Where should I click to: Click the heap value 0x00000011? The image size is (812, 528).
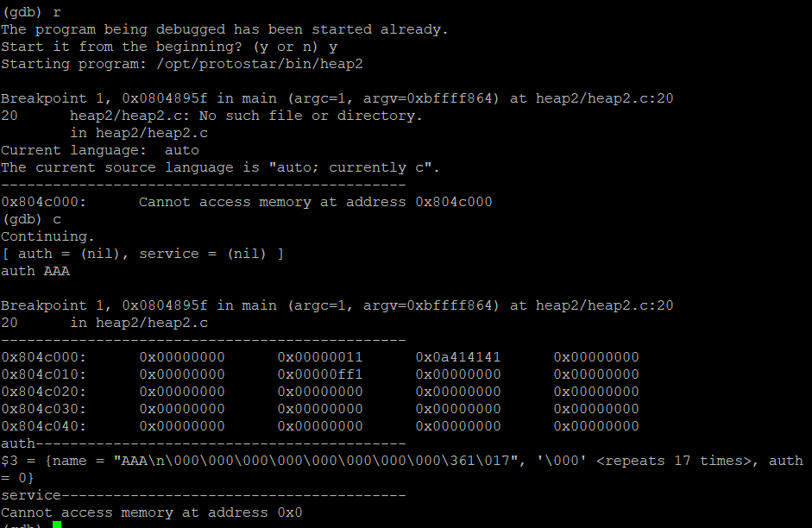[x=319, y=357]
